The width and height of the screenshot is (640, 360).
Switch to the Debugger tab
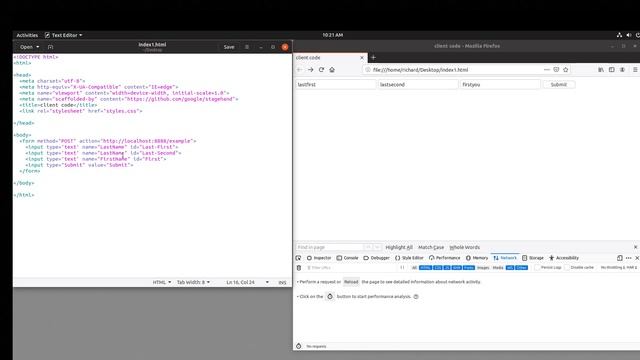[376, 258]
